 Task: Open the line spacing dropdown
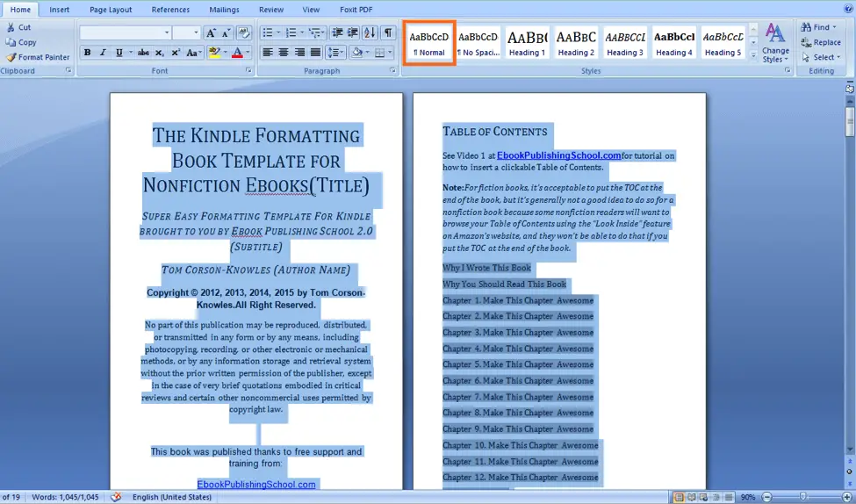[334, 53]
